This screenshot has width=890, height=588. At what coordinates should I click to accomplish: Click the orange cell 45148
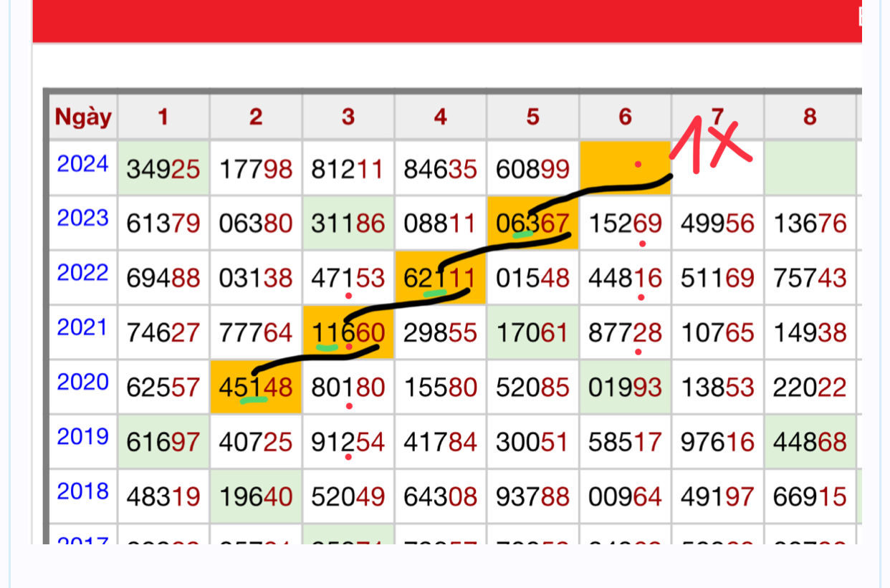pos(256,387)
